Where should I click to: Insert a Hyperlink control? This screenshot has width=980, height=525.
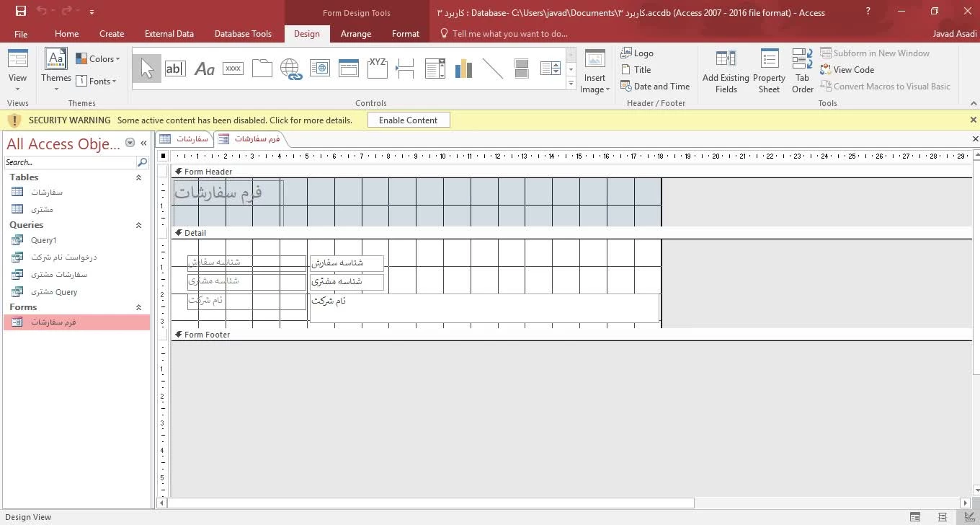290,69
